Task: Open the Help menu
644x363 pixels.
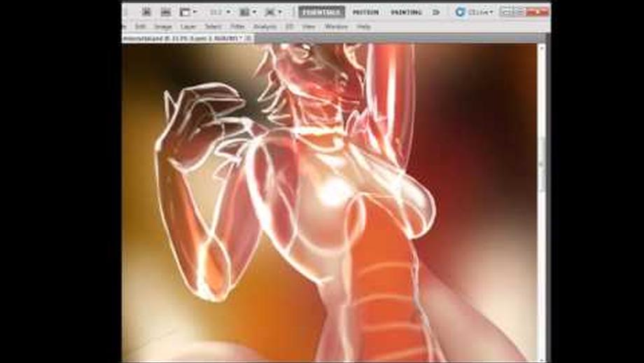Action: pyautogui.click(x=363, y=27)
